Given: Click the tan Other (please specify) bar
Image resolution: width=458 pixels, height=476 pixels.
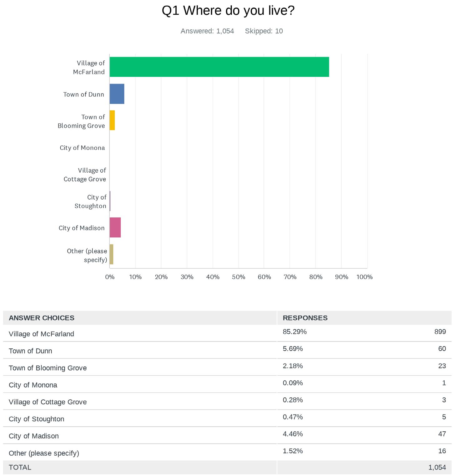Looking at the screenshot, I should 111,254.
